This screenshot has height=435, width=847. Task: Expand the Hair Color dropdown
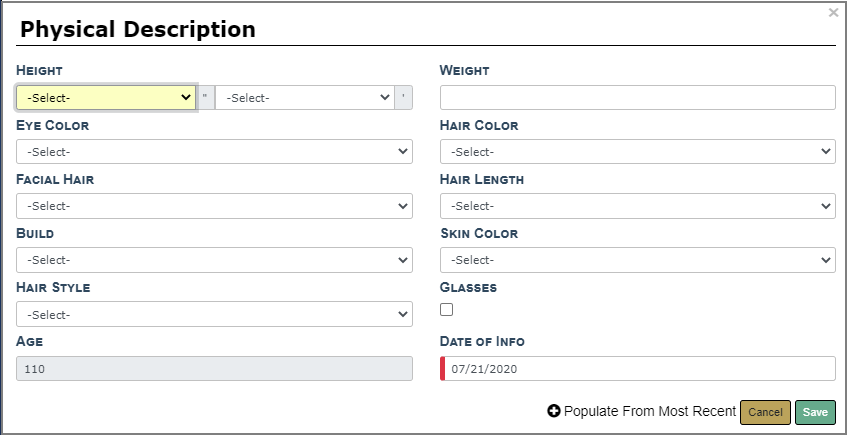(637, 151)
